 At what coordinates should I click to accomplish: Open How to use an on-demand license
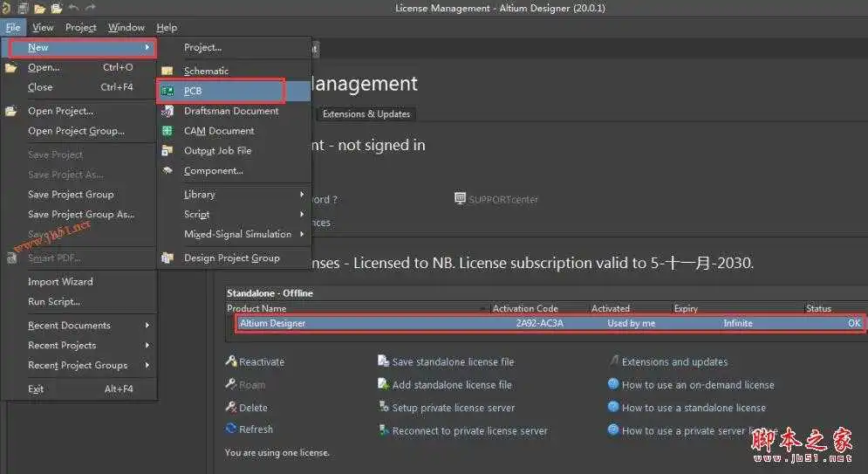point(697,385)
